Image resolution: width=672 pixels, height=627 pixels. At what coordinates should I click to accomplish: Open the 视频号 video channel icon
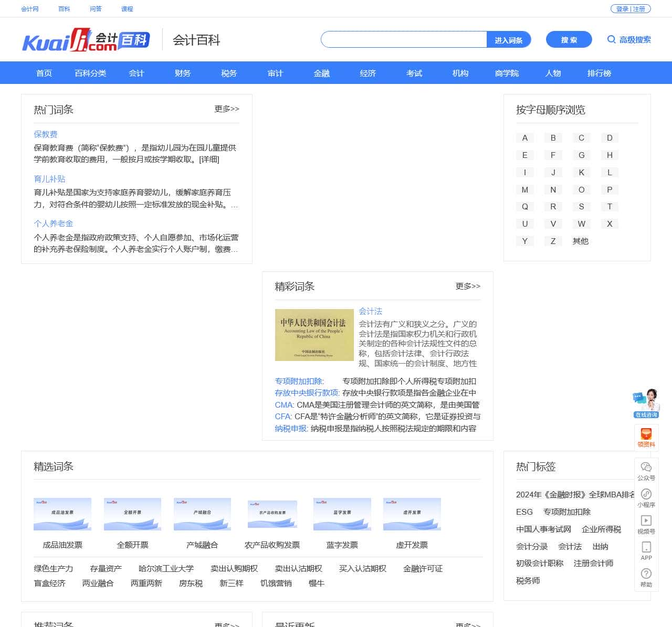click(646, 524)
